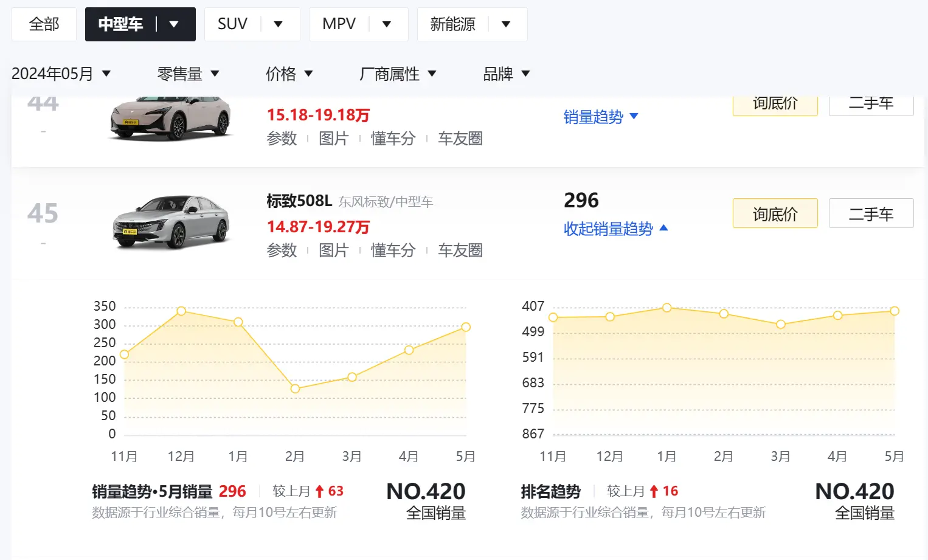
Task: Click the 296 sales figure
Action: click(x=581, y=200)
